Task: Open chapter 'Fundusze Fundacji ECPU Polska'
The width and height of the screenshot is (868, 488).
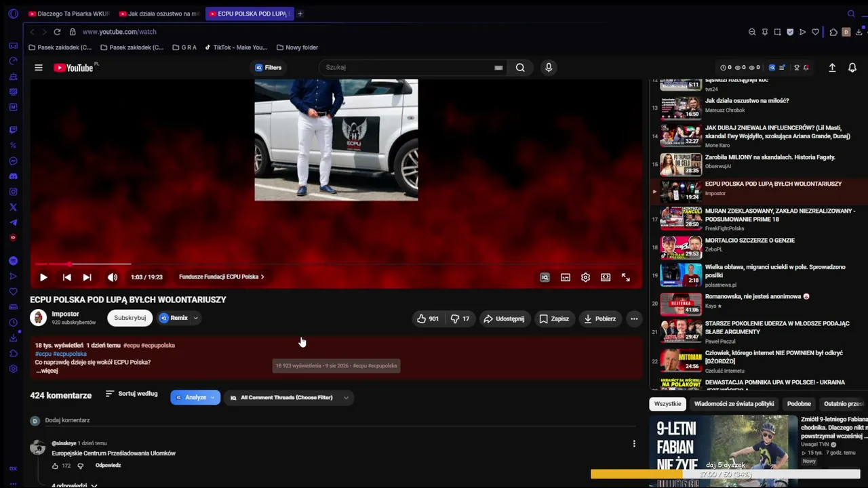Action: point(222,277)
